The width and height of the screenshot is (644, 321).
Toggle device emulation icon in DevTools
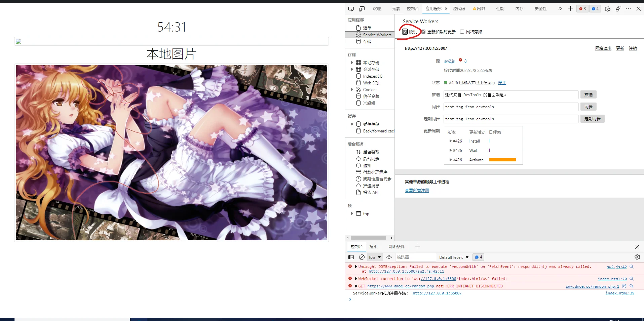click(362, 9)
